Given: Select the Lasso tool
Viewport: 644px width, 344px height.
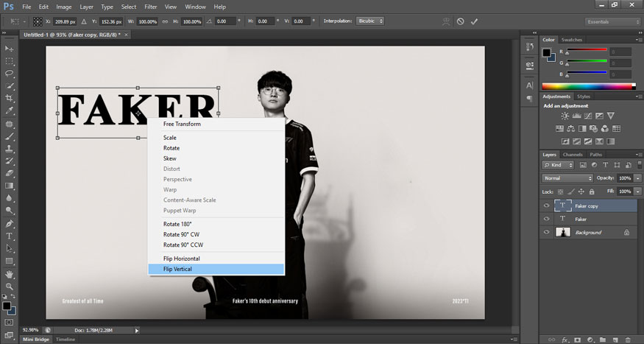Looking at the screenshot, I should pos(9,73).
